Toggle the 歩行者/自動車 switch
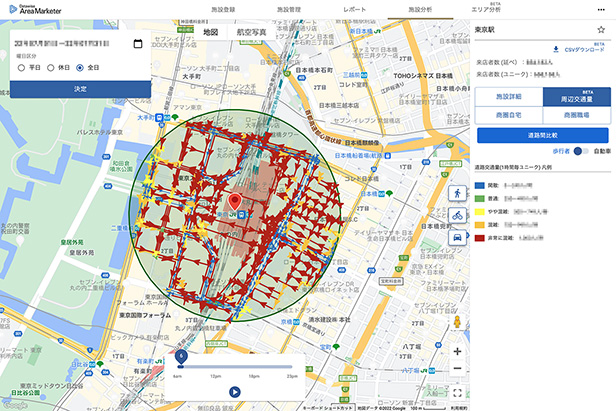Screen dimensions: 616x411 [x=581, y=151]
